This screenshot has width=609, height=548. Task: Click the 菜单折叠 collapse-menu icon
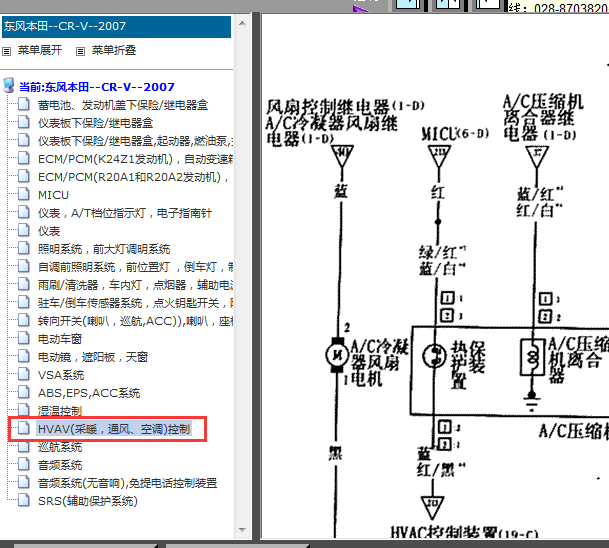tap(80, 51)
